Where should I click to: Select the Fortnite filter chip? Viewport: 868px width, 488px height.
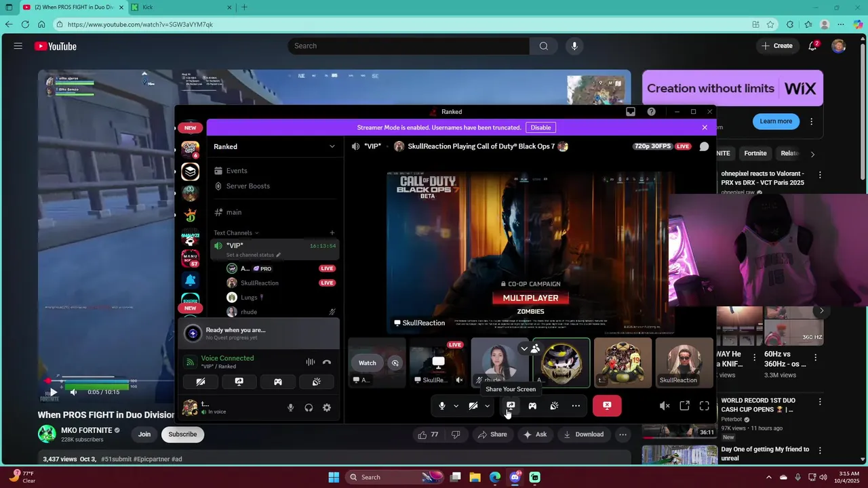pyautogui.click(x=755, y=153)
